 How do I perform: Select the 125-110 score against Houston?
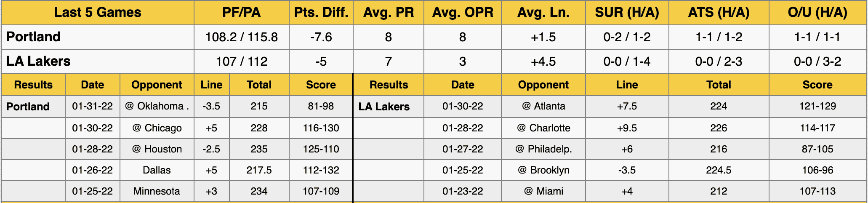321,149
